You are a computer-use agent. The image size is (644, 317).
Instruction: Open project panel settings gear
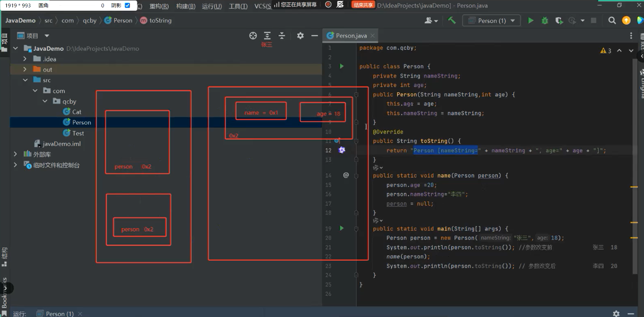[300, 36]
